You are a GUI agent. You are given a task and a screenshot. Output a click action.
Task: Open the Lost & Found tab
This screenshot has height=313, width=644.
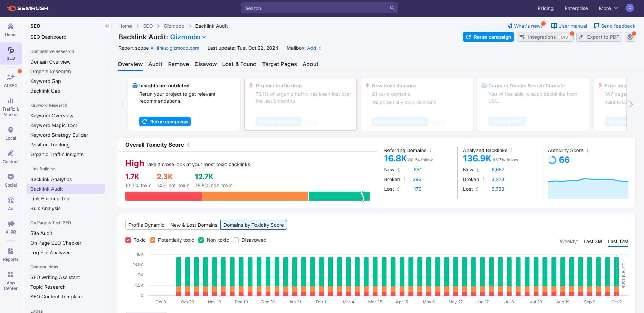click(239, 64)
